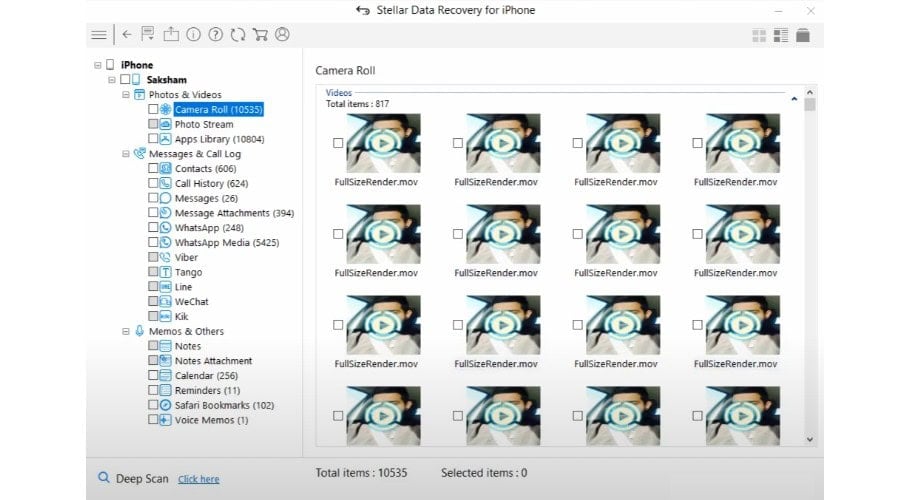Open the shopping cart buy icon

coord(260,34)
